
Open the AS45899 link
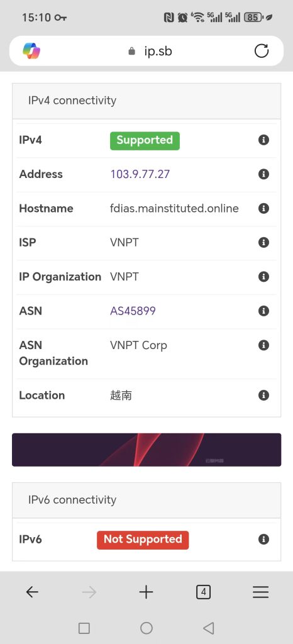(133, 311)
